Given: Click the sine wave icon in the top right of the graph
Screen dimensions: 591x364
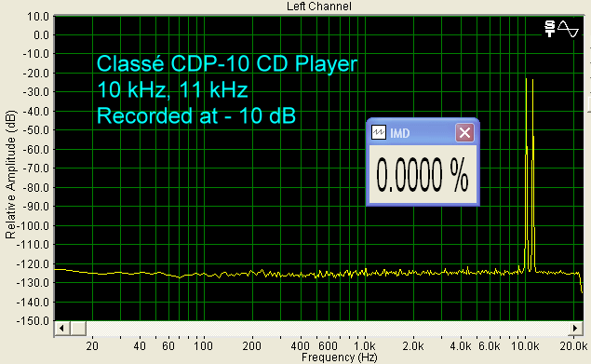Looking at the screenshot, I should 568,29.
